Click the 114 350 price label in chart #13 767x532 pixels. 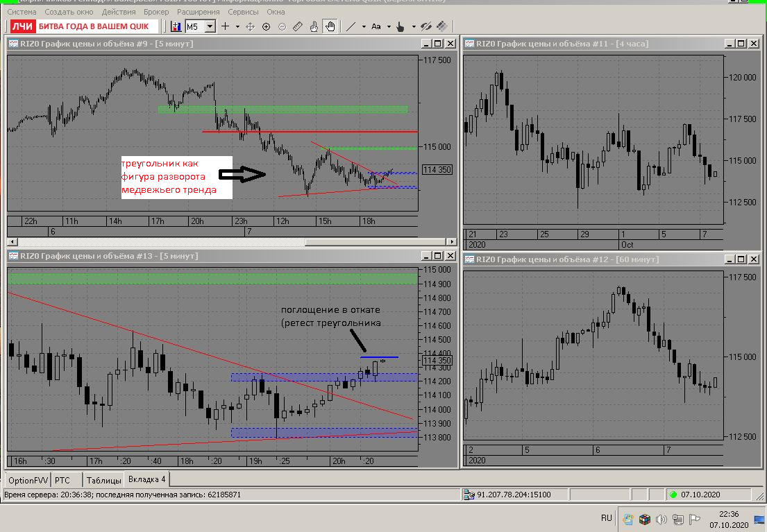tap(437, 361)
